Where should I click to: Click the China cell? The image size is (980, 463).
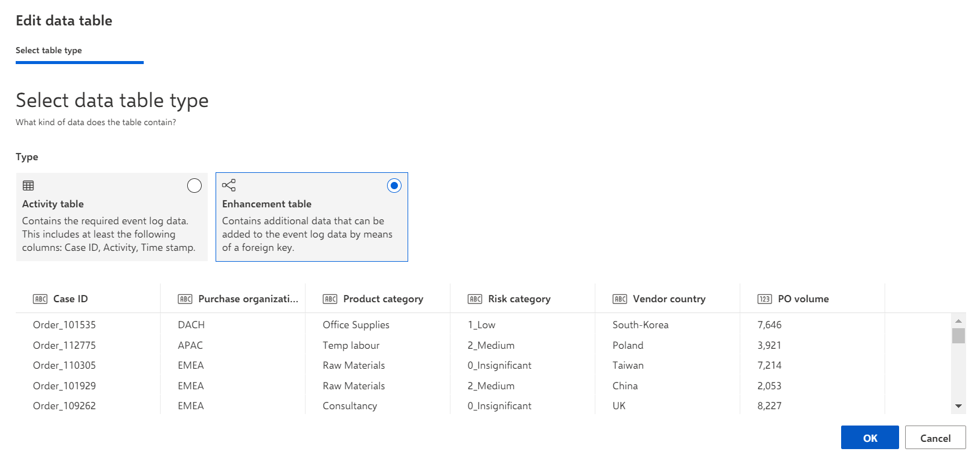tap(625, 386)
